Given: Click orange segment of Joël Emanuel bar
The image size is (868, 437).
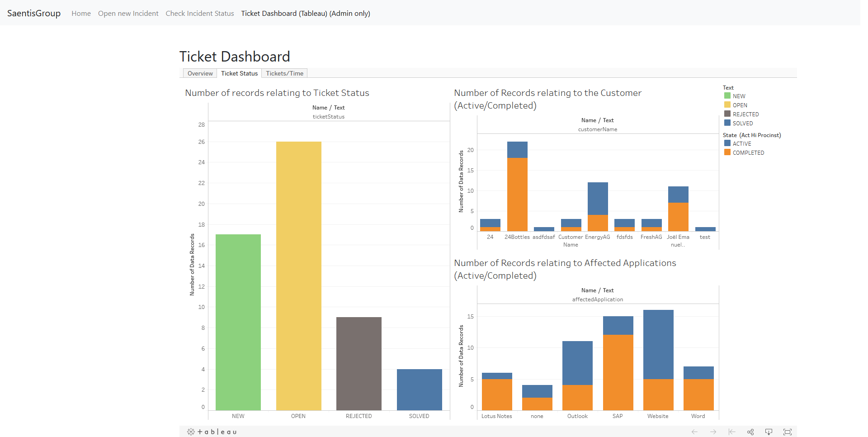Looking at the screenshot, I should pos(678,217).
